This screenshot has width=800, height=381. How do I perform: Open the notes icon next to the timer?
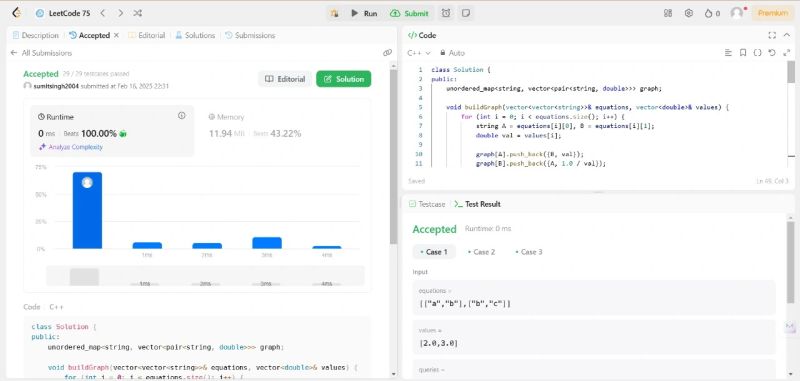pyautogui.click(x=466, y=13)
